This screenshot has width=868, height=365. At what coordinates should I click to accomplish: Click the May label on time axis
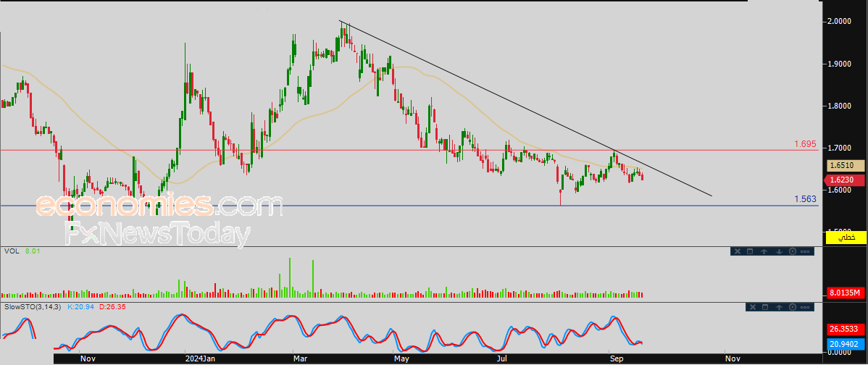tap(402, 358)
